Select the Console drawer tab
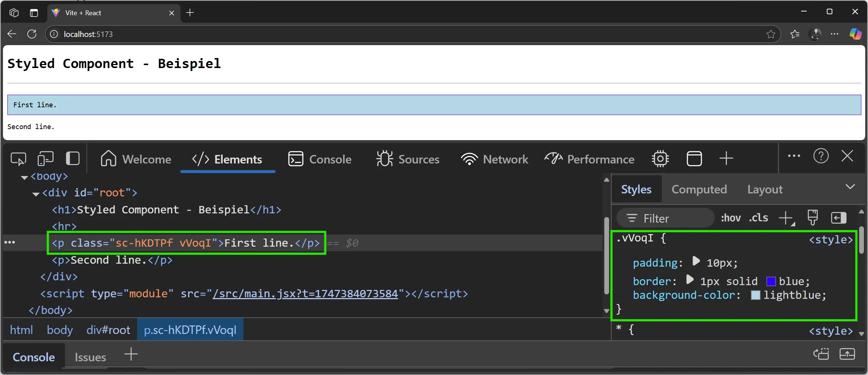This screenshot has height=375, width=868. click(34, 357)
